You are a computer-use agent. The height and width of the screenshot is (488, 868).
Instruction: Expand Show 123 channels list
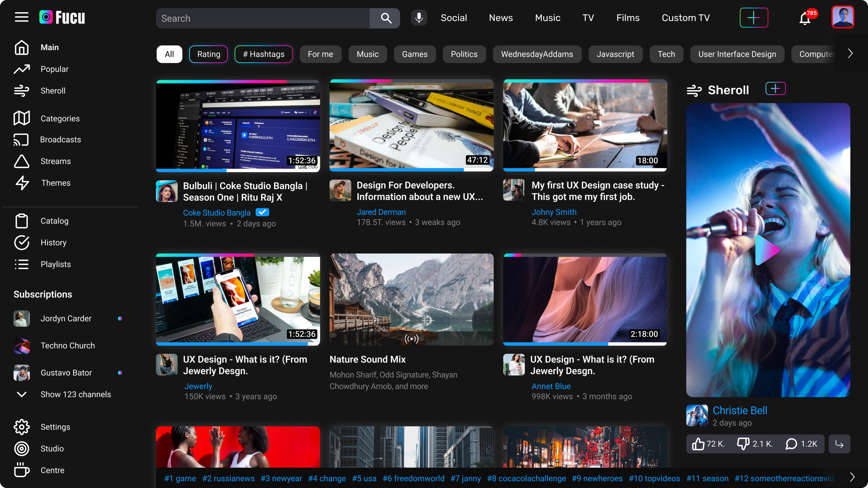pos(75,394)
